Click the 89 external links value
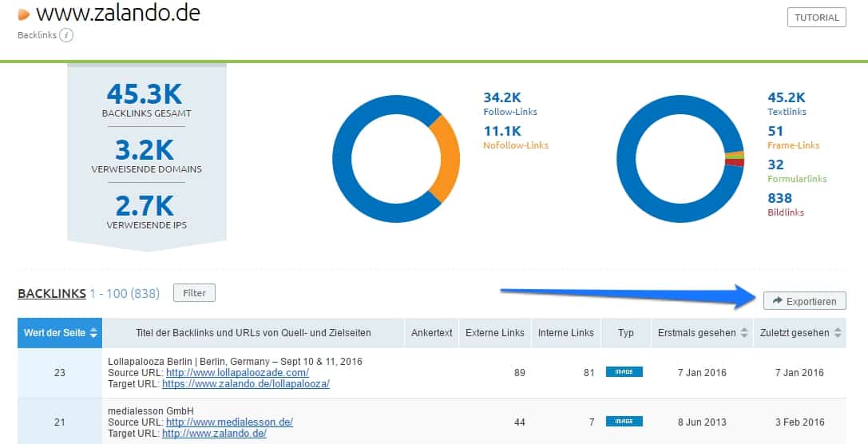The width and height of the screenshot is (868, 444). tap(519, 373)
